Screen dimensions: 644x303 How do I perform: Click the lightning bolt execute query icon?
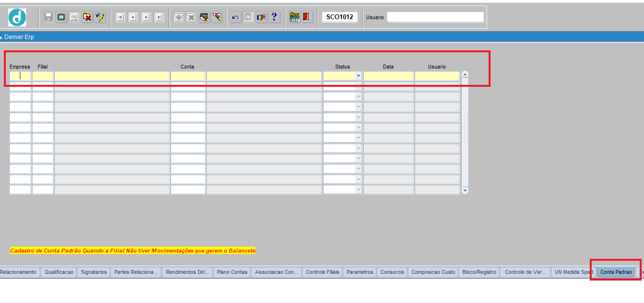[100, 17]
